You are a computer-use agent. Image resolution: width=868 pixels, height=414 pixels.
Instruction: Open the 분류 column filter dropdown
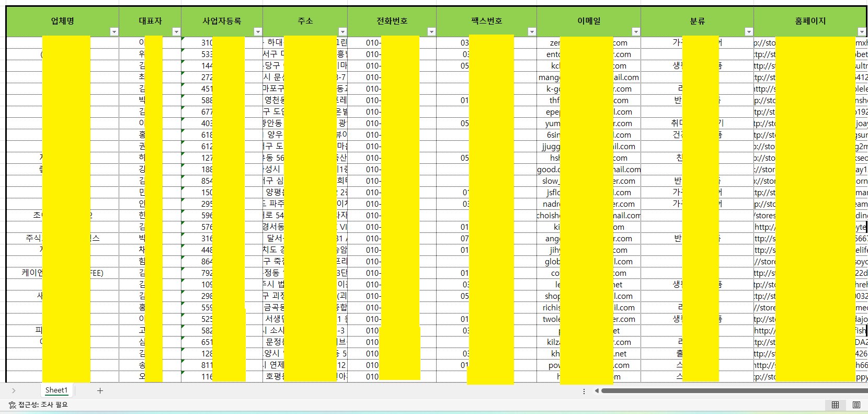click(749, 32)
